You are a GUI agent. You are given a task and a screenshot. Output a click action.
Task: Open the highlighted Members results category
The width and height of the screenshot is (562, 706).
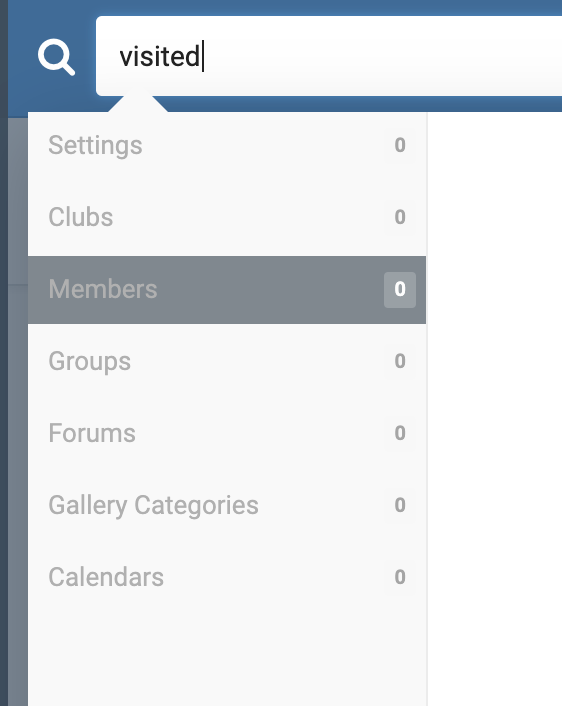[x=227, y=290]
